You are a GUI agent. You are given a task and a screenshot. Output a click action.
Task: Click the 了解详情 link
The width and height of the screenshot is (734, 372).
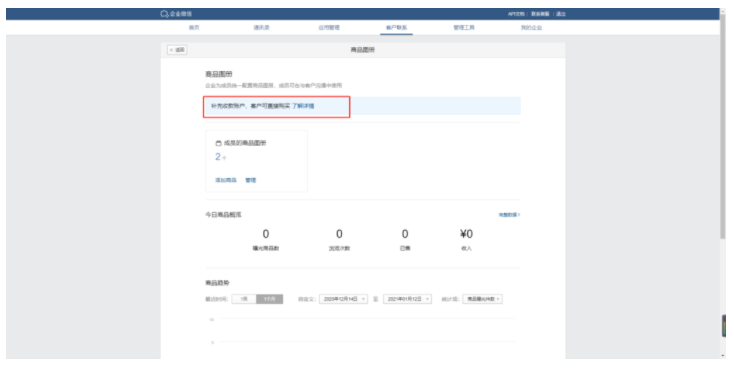tap(303, 106)
